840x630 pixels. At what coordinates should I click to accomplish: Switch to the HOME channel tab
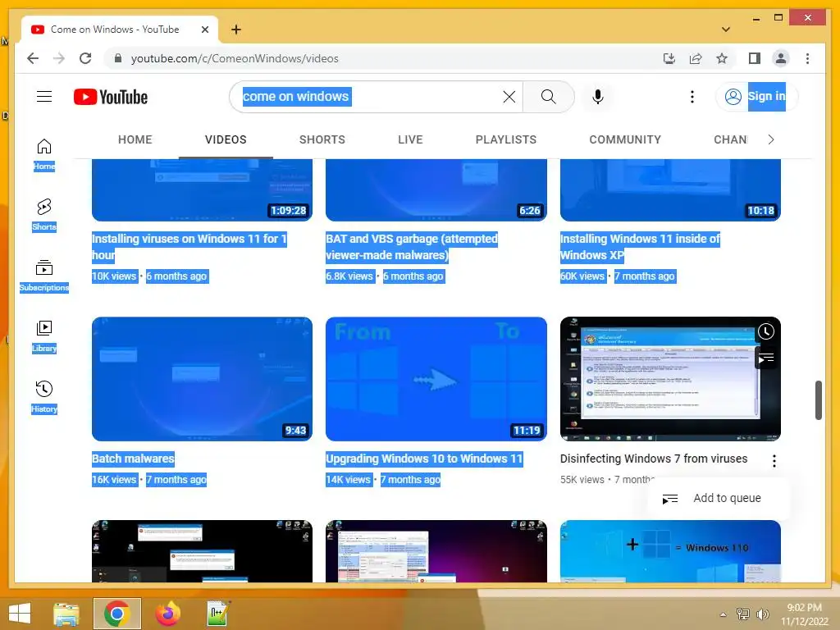click(x=135, y=139)
